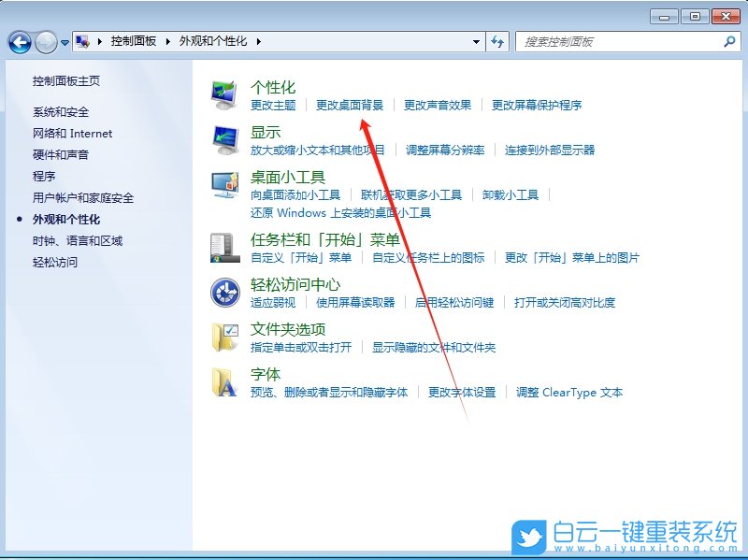748x560 pixels.
Task: Click the back navigation arrow
Action: 19,42
